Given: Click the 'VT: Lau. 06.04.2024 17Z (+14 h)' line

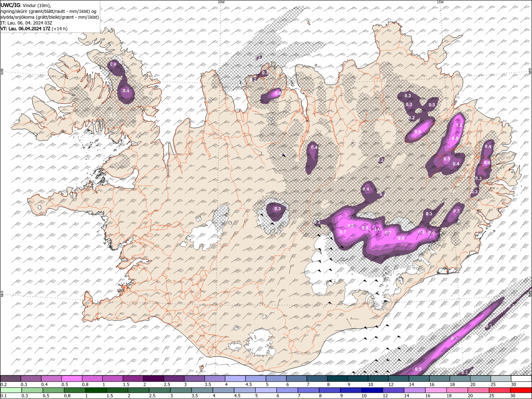Looking at the screenshot, I should click(x=34, y=29).
